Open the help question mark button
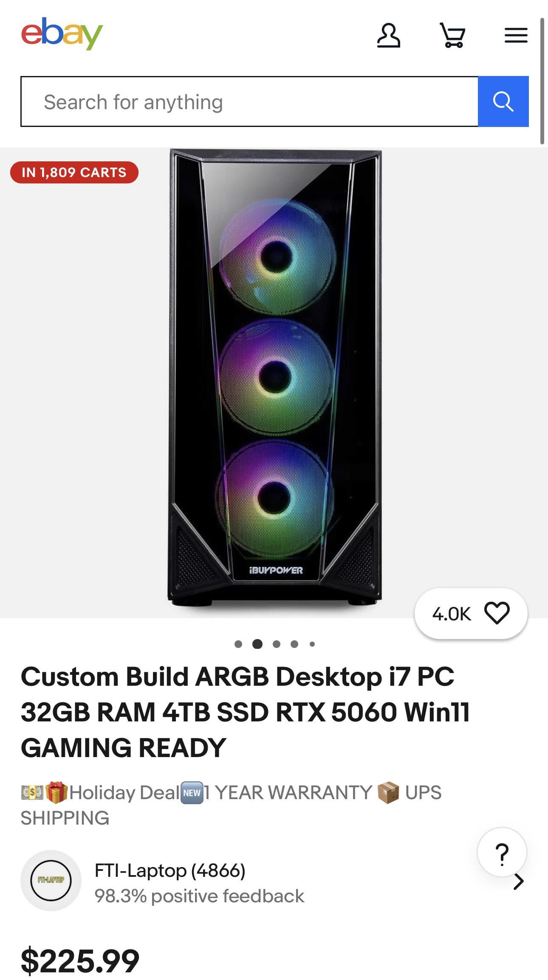This screenshot has width=548, height=980. coord(502,852)
